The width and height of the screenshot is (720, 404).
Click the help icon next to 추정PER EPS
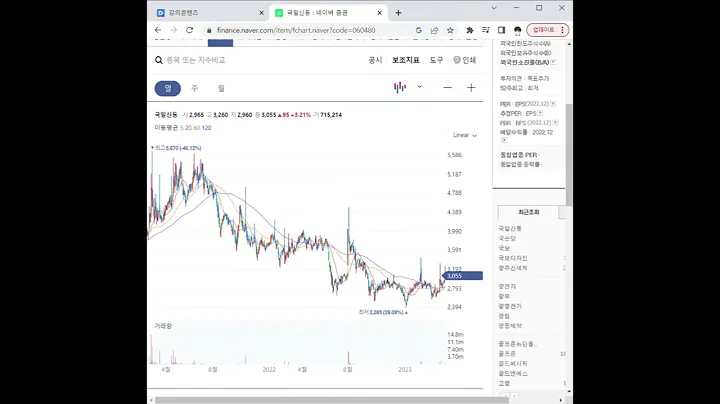(540, 113)
